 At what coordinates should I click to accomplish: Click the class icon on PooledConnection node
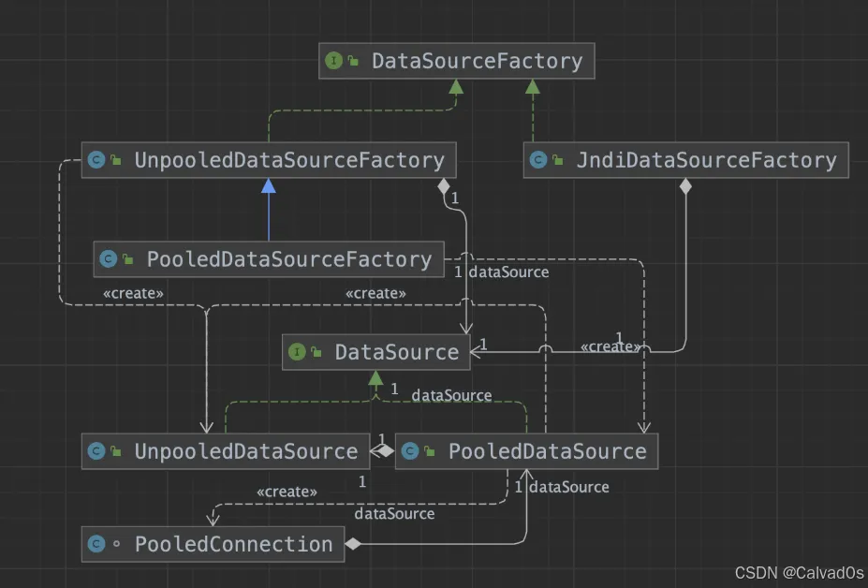tap(96, 544)
